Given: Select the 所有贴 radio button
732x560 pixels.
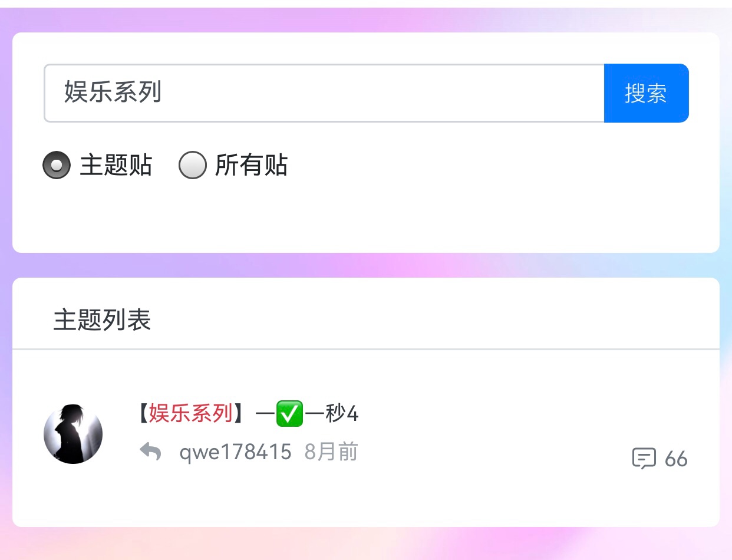Looking at the screenshot, I should pos(192,165).
